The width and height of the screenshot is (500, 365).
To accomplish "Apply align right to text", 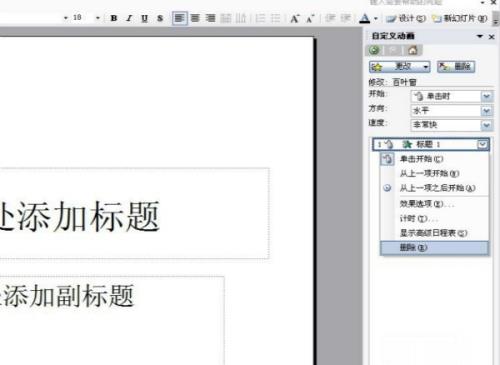I will pyautogui.click(x=210, y=18).
